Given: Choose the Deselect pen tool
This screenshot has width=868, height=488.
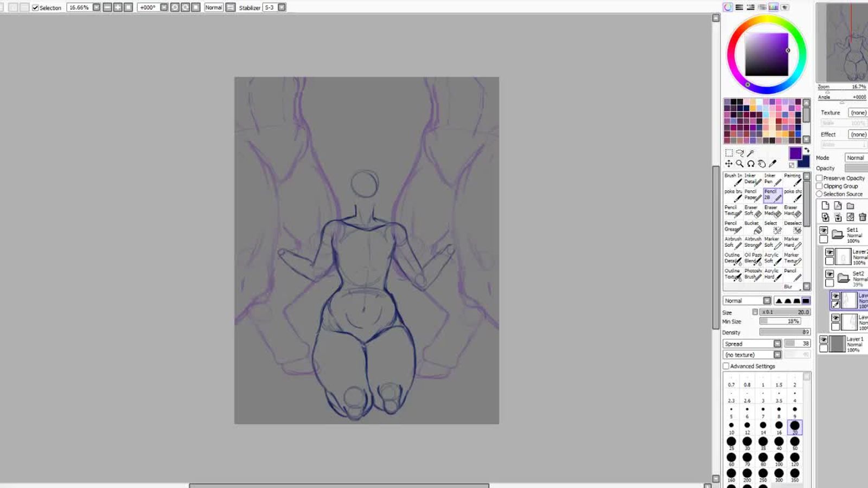Looking at the screenshot, I should tap(793, 227).
